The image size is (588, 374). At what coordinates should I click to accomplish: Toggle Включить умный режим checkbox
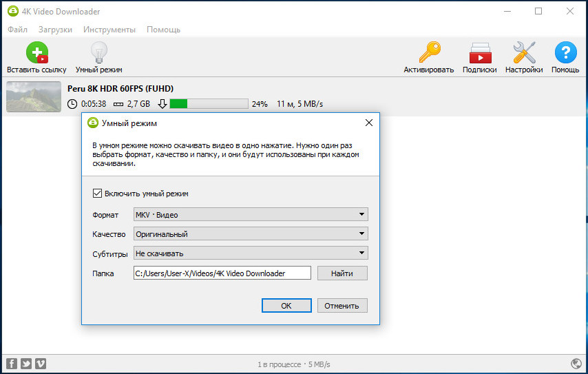[x=97, y=193]
